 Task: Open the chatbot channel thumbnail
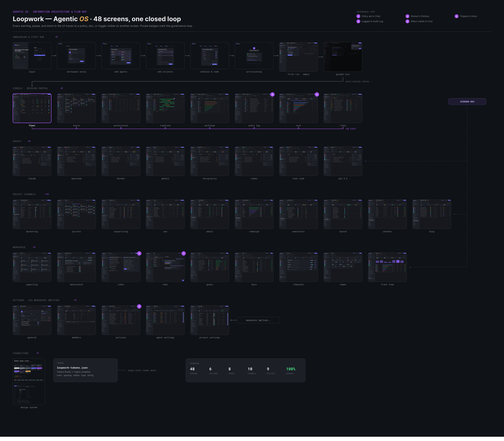click(x=387, y=214)
